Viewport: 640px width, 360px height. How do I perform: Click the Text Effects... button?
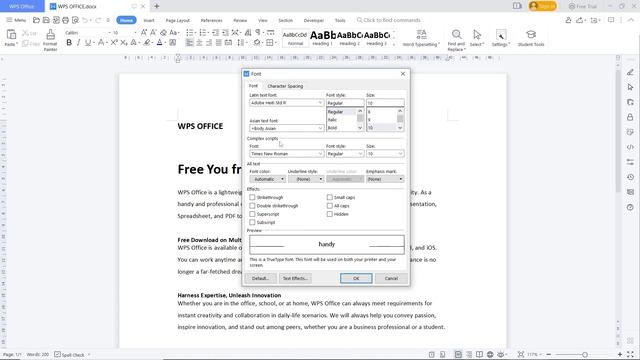295,278
